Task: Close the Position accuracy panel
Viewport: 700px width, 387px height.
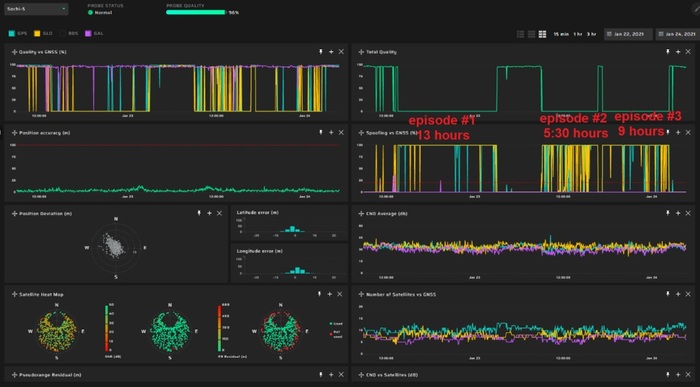Action: coord(341,133)
